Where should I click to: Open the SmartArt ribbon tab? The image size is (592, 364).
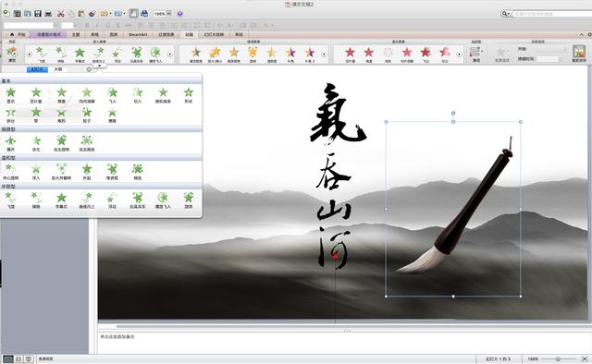point(138,34)
